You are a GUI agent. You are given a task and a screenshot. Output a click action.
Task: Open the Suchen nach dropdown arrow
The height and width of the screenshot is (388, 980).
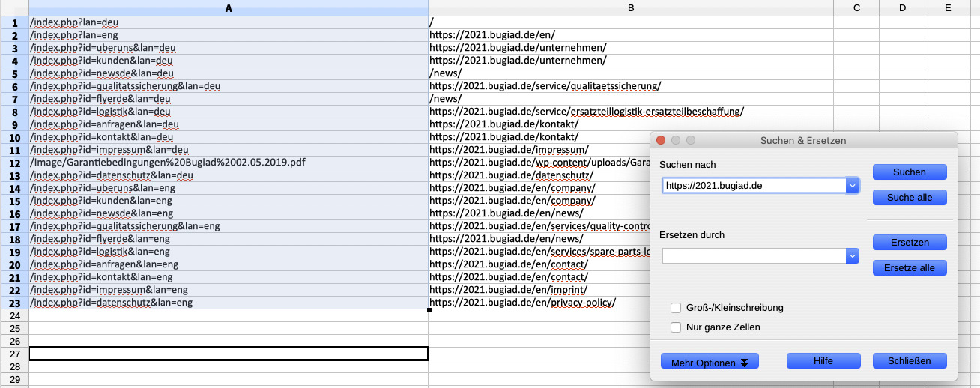coord(852,186)
